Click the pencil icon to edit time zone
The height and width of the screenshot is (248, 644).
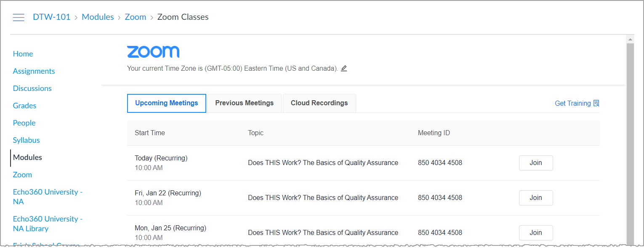click(344, 68)
